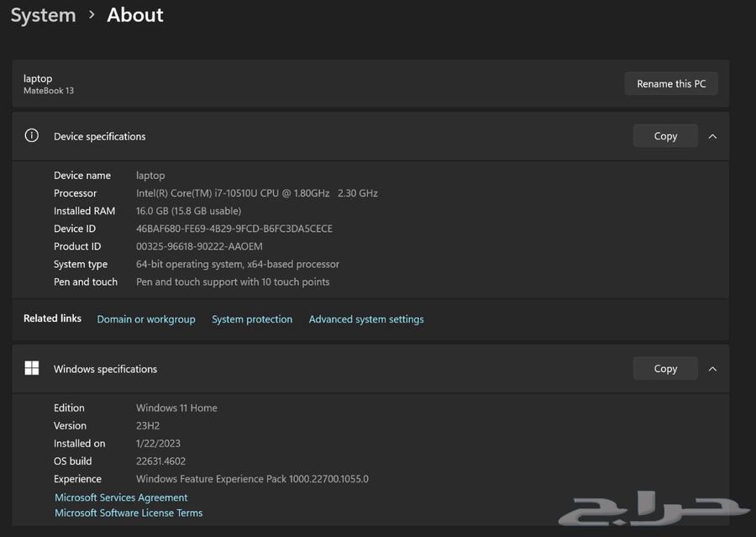Screen dimensions: 756x537
Task: Collapse the Device specifications section chevron
Action: (712, 136)
